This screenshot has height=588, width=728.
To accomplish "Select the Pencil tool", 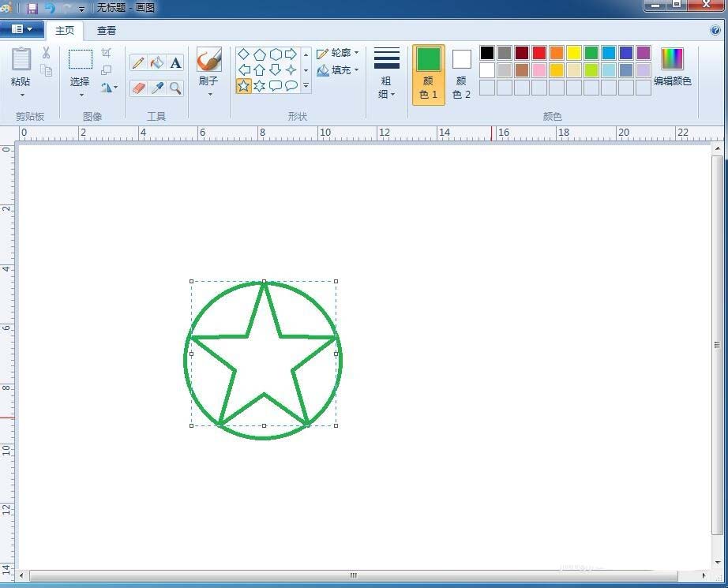I will point(138,62).
